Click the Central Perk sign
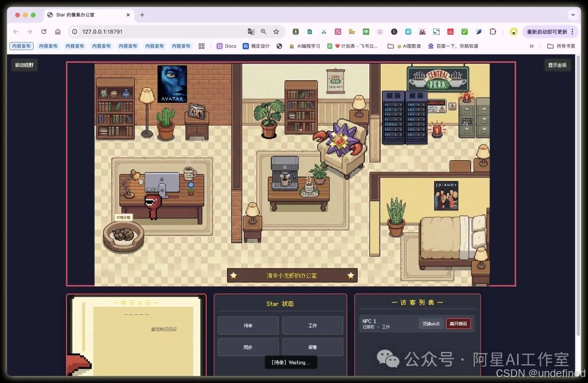 click(438, 79)
